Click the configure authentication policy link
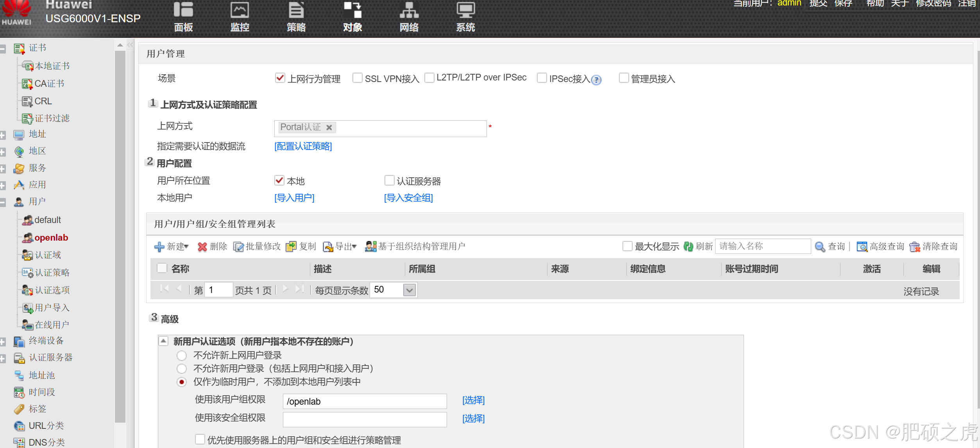980x448 pixels. click(x=303, y=146)
